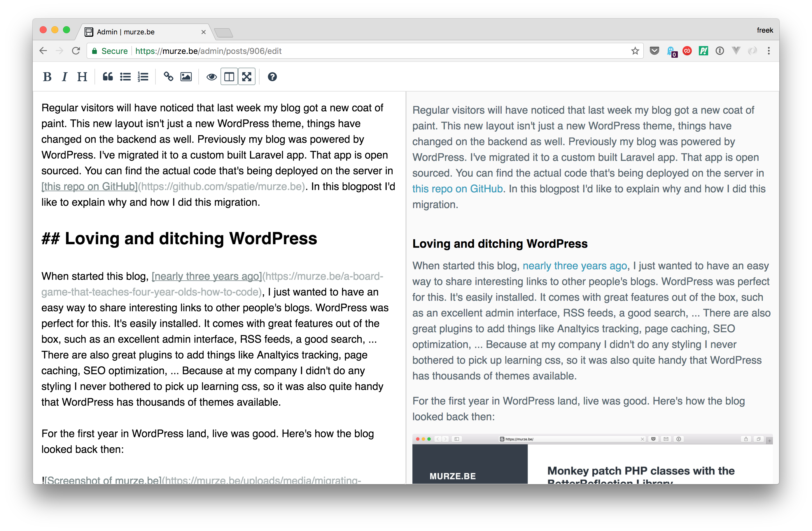This screenshot has width=812, height=531.
Task: Click the preview heading 'Loving and ditching WordPress'
Action: (500, 243)
